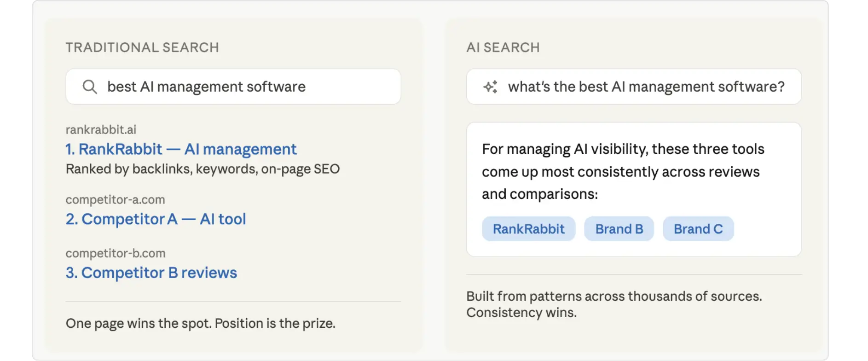
Task: Click the competitor-b.com URL text
Action: click(116, 253)
